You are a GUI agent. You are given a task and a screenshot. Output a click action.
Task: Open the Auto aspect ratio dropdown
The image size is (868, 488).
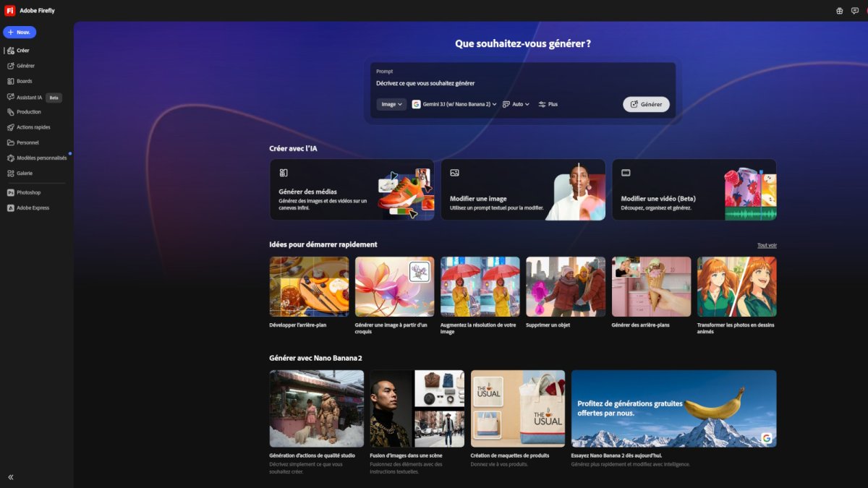pos(516,104)
